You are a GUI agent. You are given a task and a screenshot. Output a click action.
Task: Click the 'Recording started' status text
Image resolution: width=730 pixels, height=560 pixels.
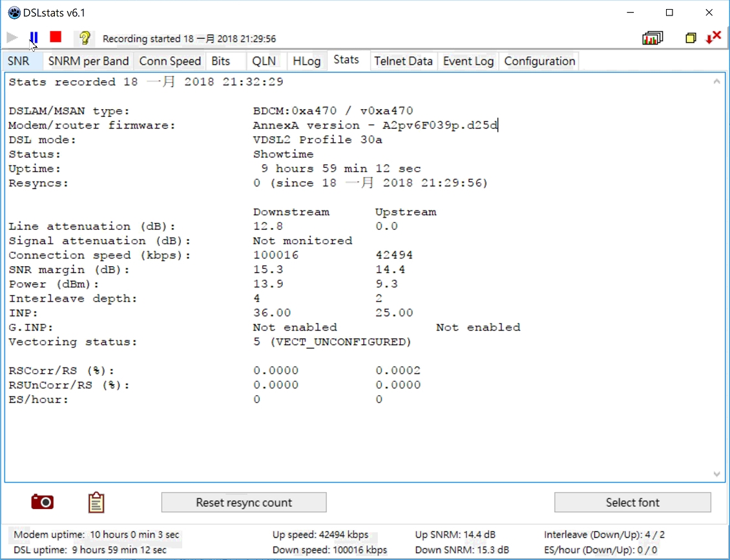[189, 39]
